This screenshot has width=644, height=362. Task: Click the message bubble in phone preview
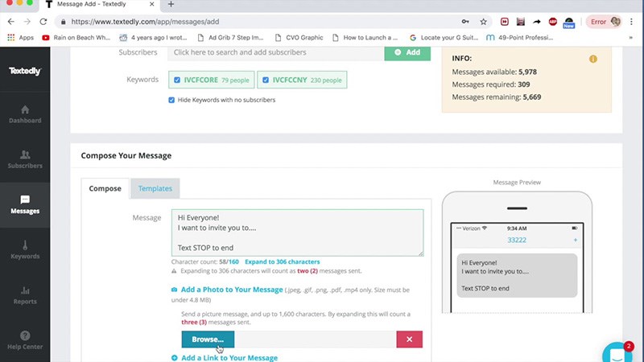tap(517, 275)
